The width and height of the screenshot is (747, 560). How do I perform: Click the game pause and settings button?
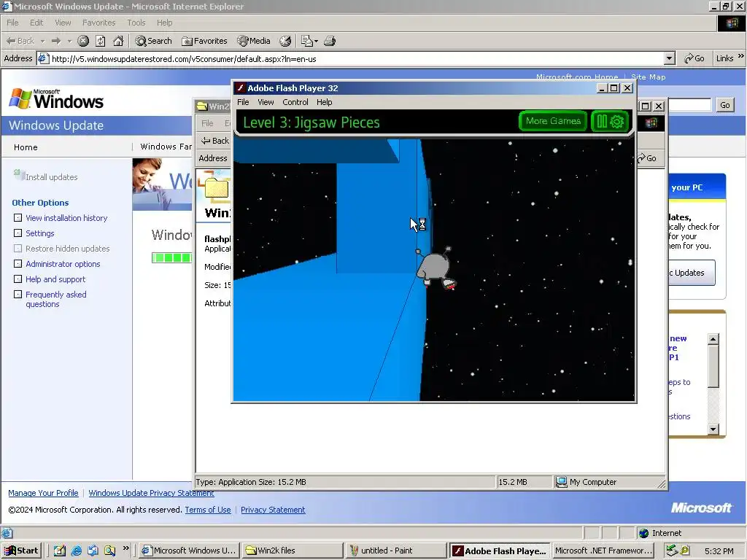coord(611,121)
